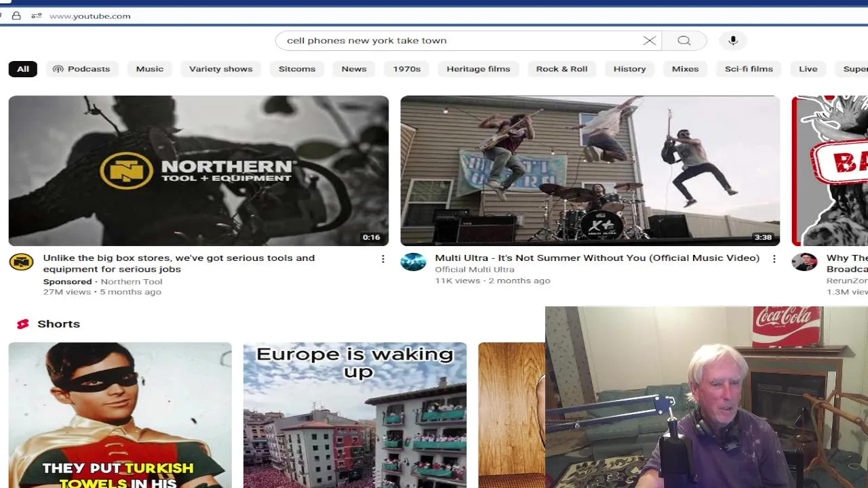The image size is (868, 488).
Task: Filter results by Sitcoms
Action: point(297,69)
